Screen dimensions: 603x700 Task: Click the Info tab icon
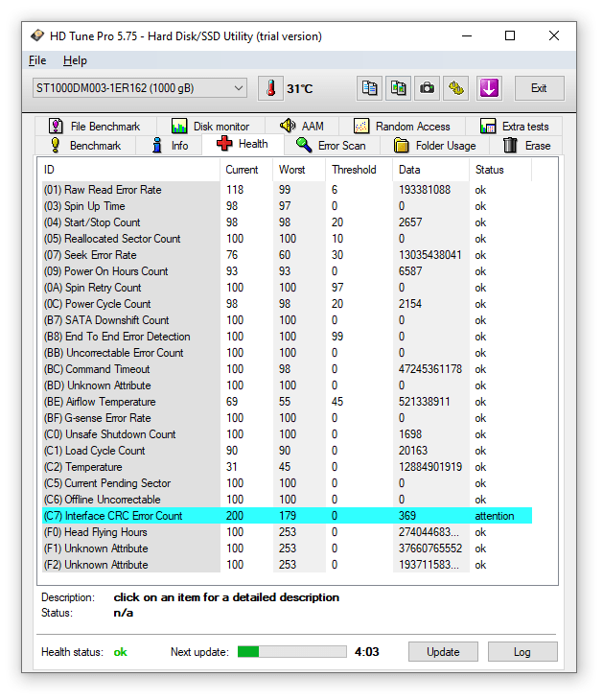(157, 146)
